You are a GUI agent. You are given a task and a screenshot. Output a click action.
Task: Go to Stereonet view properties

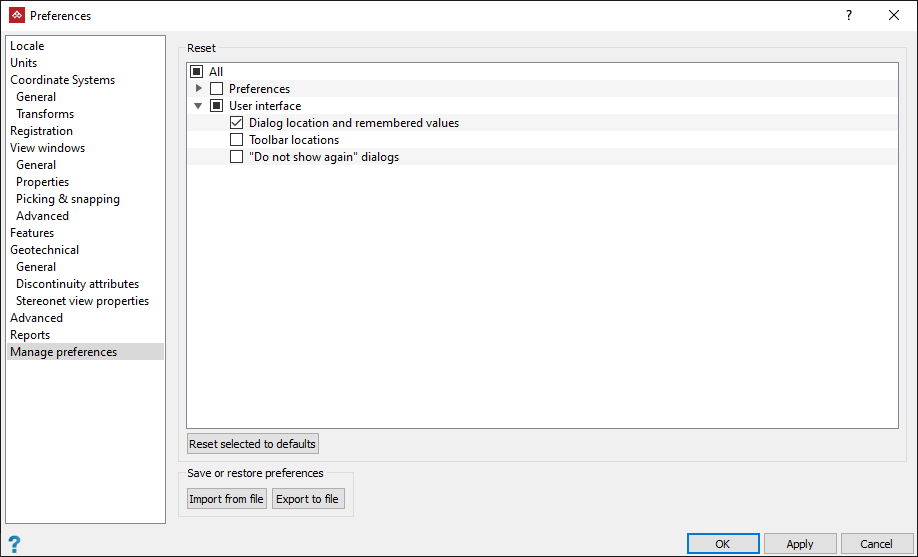point(82,301)
